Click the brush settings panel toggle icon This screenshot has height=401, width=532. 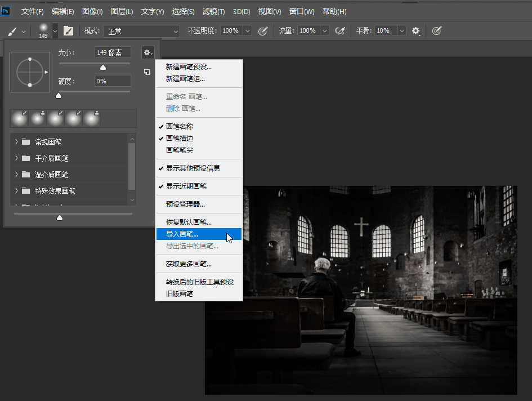pyautogui.click(x=68, y=31)
